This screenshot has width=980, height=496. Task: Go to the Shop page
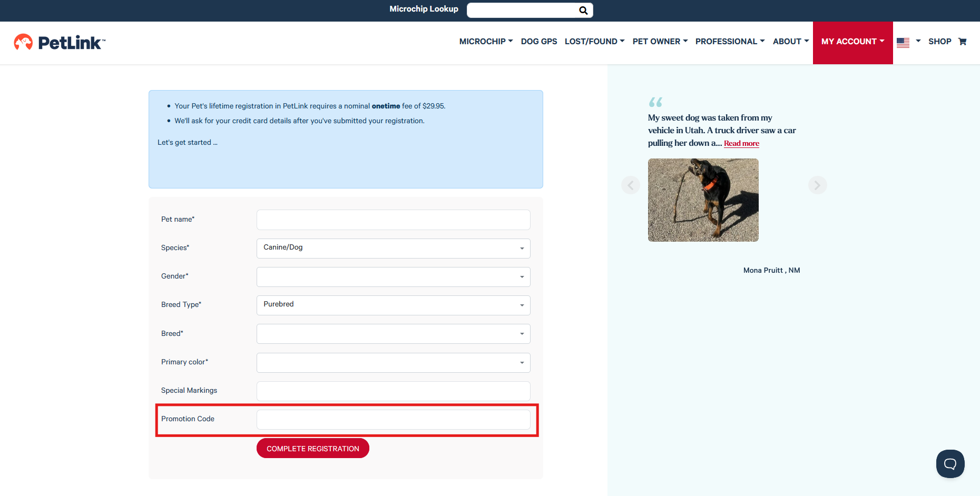point(939,42)
